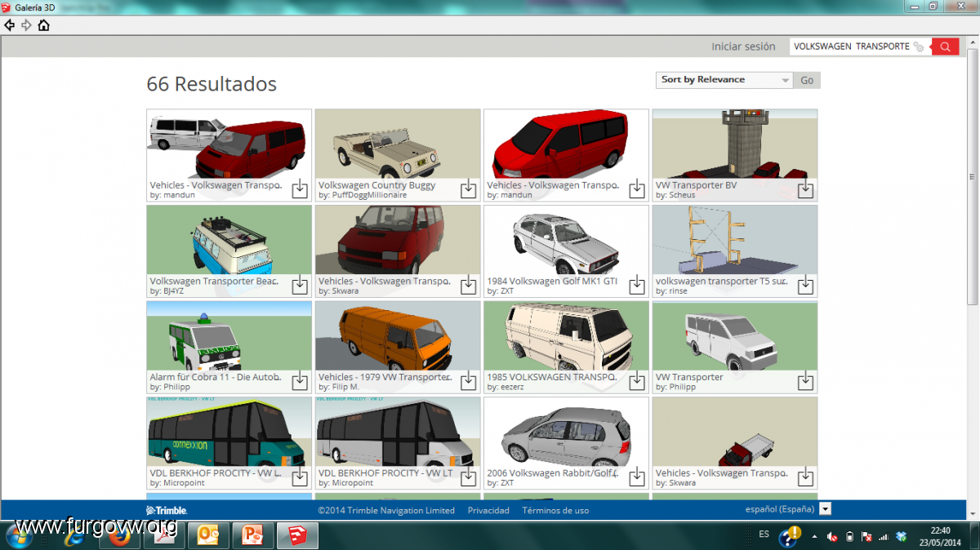980x550 pixels.
Task: Open author PuffDoggMillionaire's profile
Action: 368,195
